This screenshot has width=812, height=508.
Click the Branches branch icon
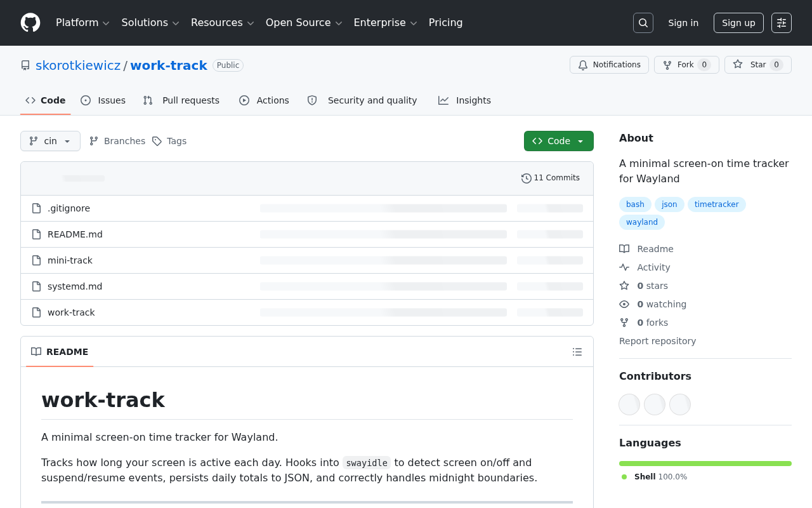point(94,141)
